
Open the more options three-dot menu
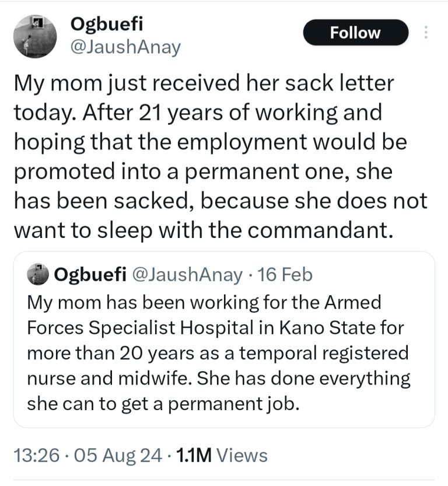(426, 32)
